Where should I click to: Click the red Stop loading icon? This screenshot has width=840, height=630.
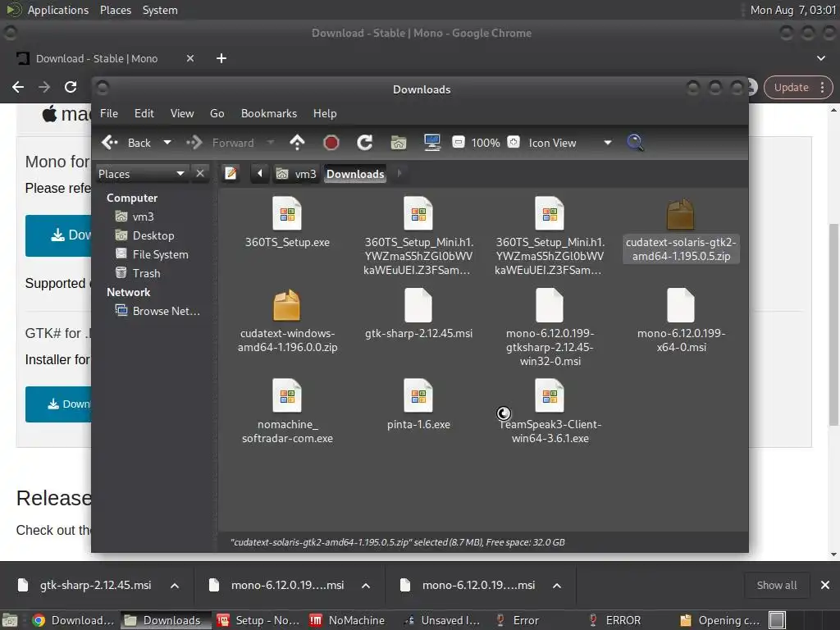pos(331,143)
